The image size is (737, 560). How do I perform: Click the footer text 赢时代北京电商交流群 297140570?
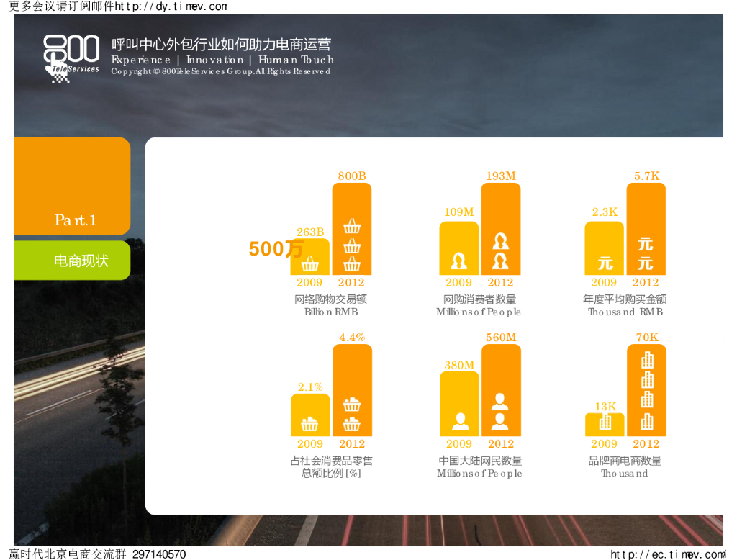98,554
